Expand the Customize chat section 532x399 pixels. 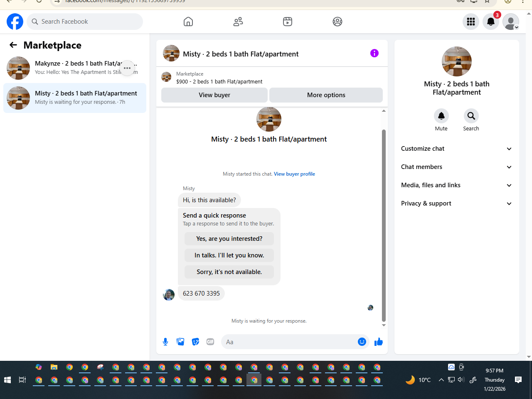(x=457, y=149)
